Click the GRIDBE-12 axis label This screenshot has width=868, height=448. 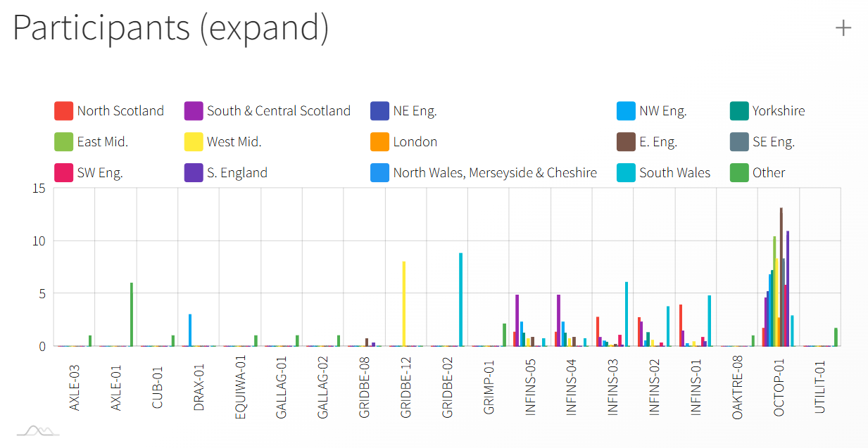[x=406, y=388]
